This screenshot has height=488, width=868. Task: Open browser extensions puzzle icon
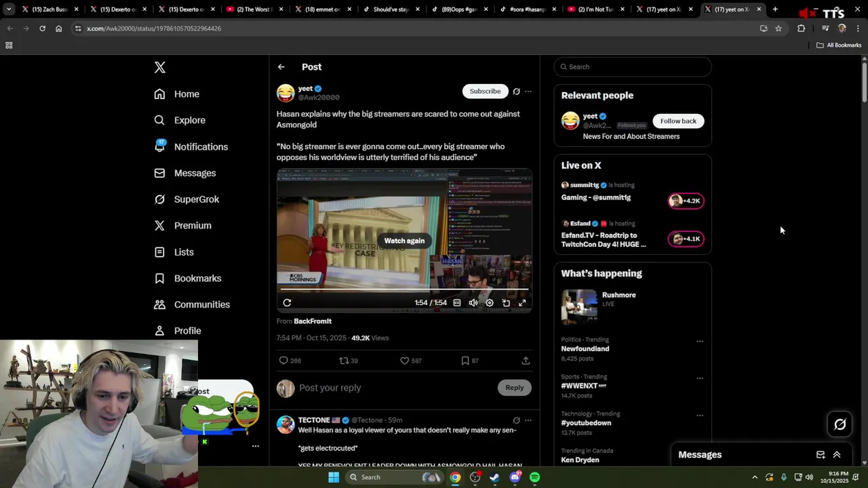coord(802,28)
